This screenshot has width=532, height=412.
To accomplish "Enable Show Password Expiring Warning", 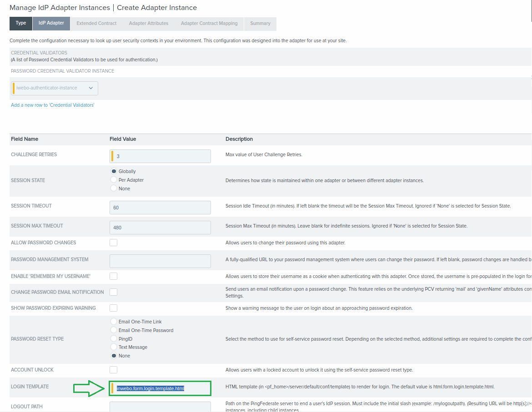I will [114, 308].
